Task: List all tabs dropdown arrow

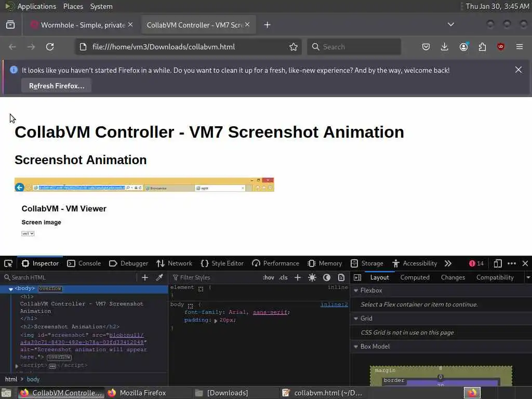Action: [x=450, y=24]
